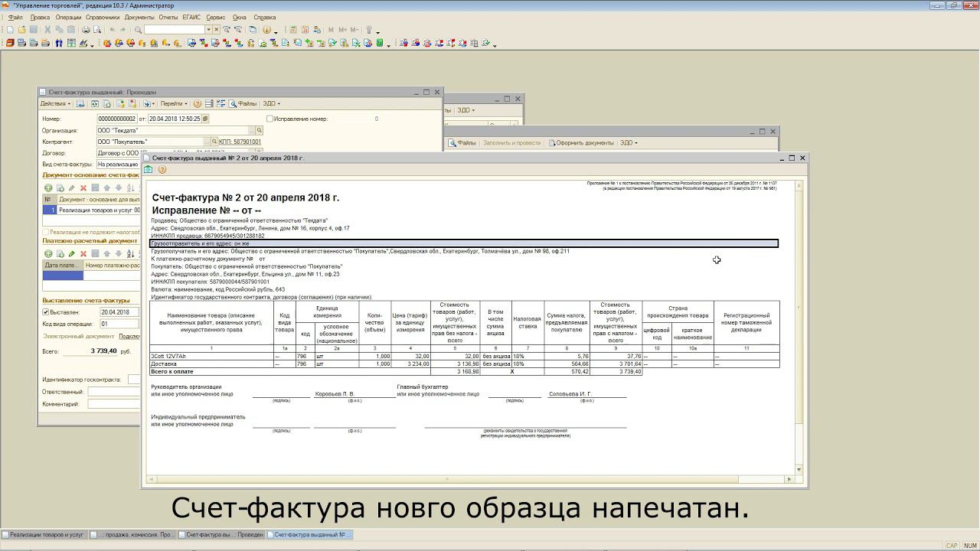Click into the Код вида операции field
The width and height of the screenshot is (980, 551).
coord(120,324)
